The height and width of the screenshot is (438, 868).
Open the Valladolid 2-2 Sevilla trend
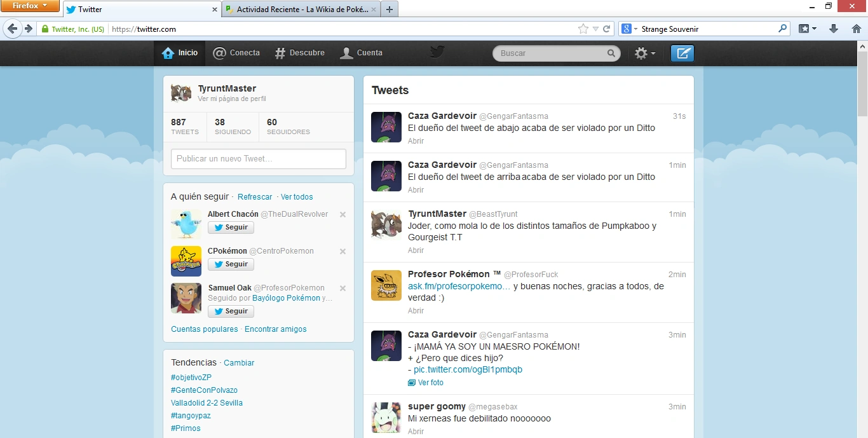click(207, 403)
